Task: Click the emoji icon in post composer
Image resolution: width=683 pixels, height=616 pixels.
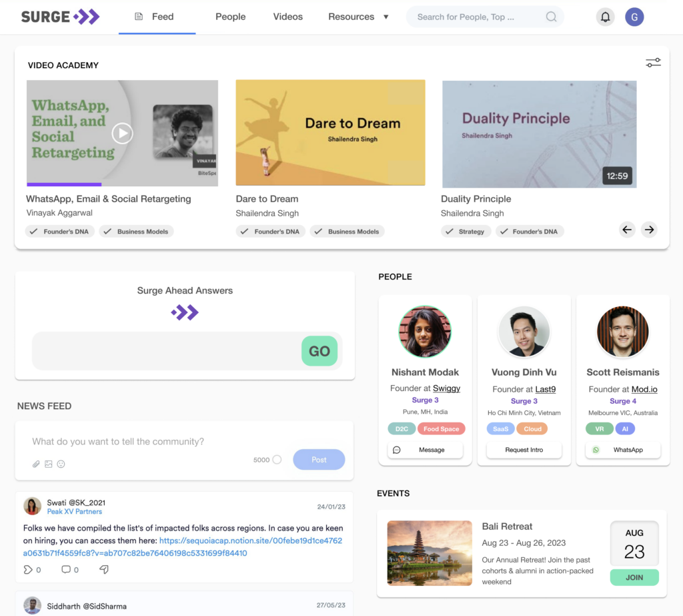Action: [x=61, y=464]
